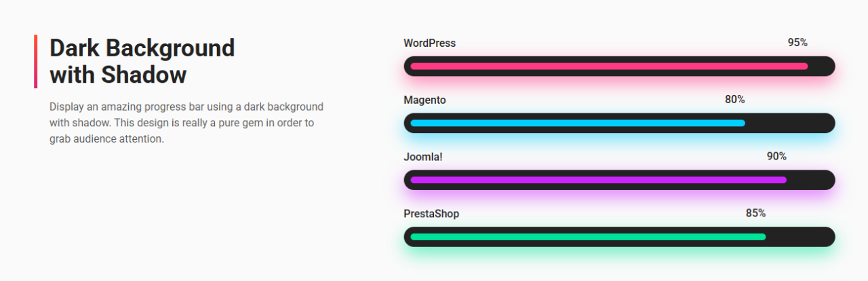Select the Joomla! skill label
Image resolution: width=868 pixels, height=281 pixels.
click(422, 157)
